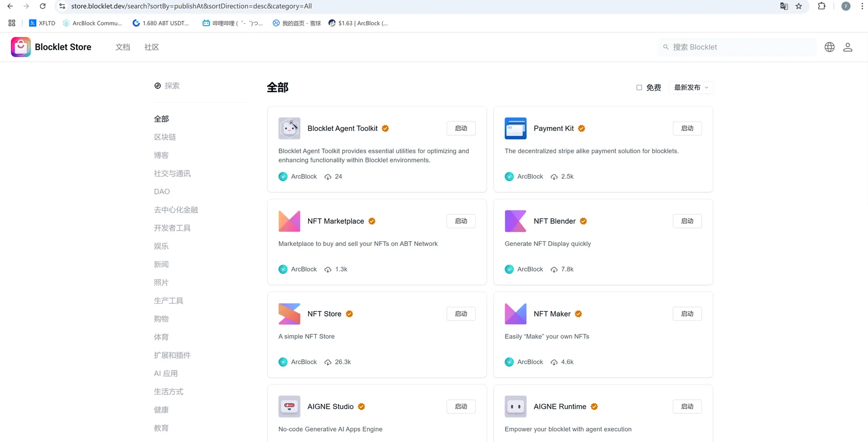Click the browser forward arrow
This screenshot has width=868, height=442.
coord(26,7)
